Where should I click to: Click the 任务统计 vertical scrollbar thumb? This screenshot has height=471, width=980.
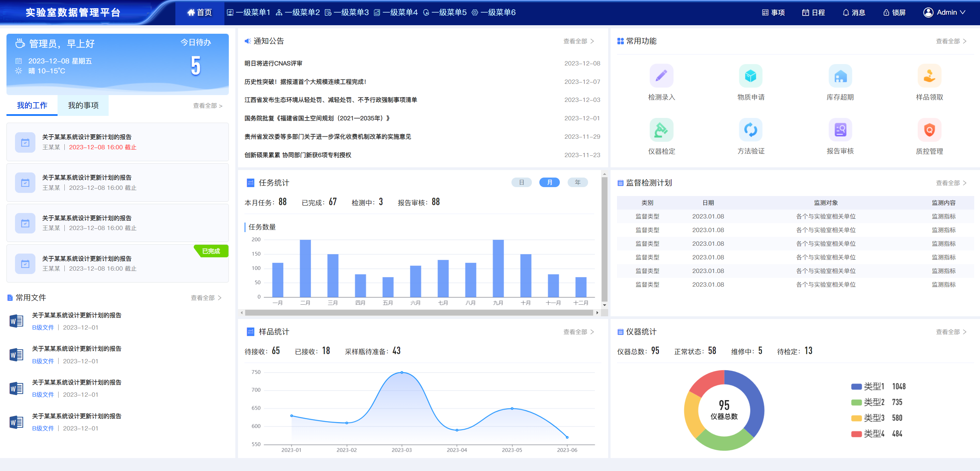pyautogui.click(x=604, y=239)
